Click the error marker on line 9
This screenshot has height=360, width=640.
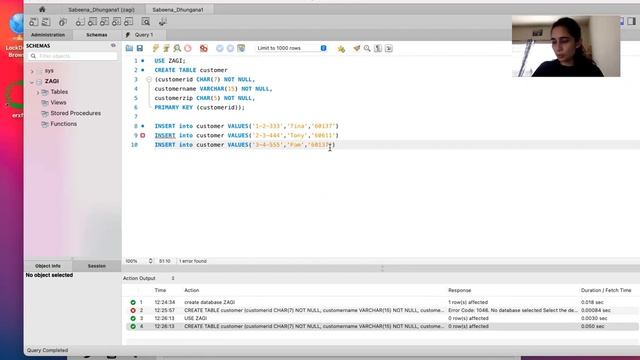pos(143,135)
